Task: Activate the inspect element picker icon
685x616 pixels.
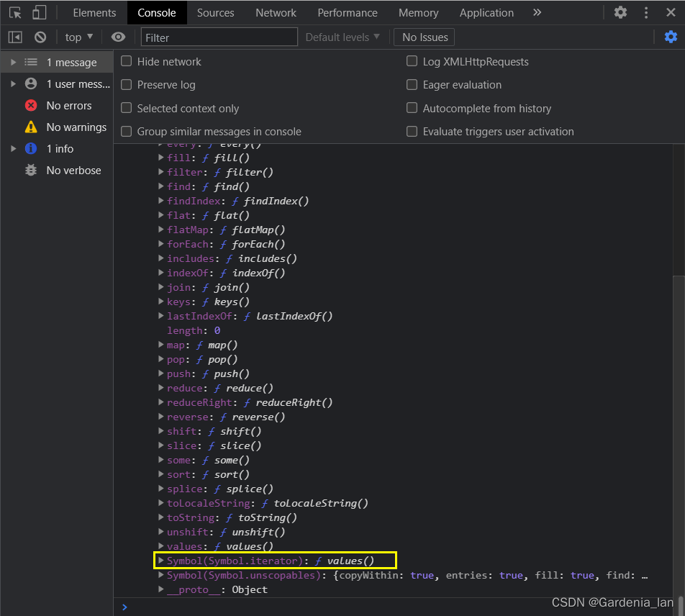Action: click(15, 12)
